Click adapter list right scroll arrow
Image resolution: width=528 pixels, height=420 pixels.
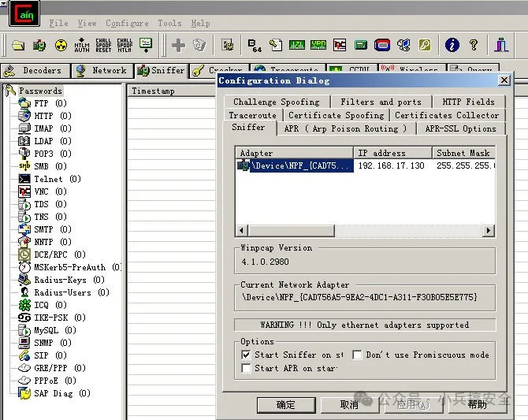click(x=489, y=230)
